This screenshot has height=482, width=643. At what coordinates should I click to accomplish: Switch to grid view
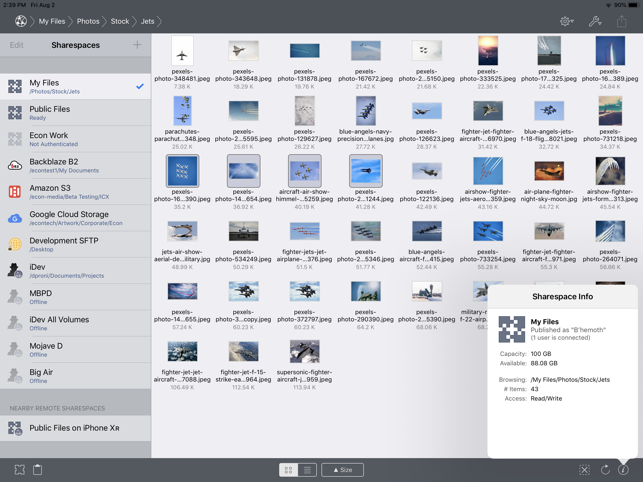pyautogui.click(x=288, y=469)
